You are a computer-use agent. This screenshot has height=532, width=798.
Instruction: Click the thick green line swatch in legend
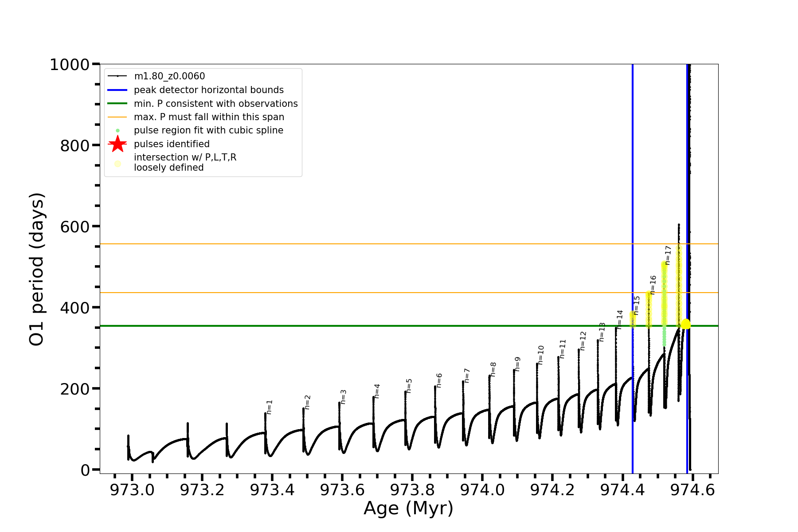tap(117, 104)
